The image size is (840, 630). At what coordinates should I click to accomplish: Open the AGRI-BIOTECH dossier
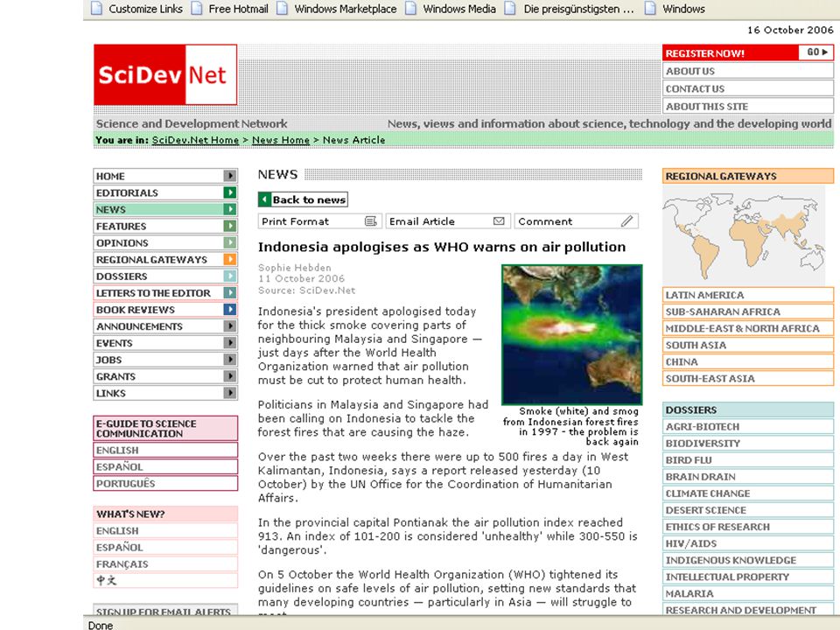click(748, 426)
